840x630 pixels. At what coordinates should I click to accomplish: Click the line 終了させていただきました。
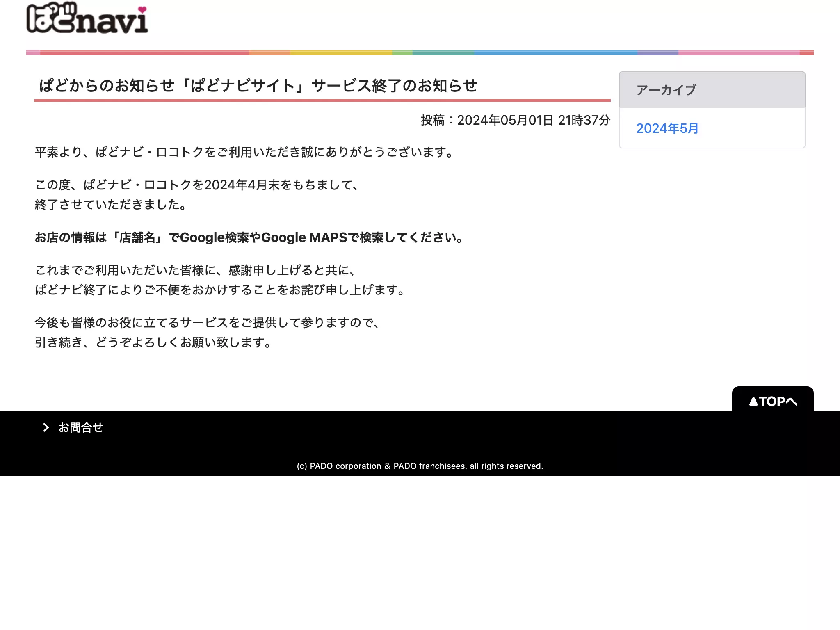pos(112,205)
